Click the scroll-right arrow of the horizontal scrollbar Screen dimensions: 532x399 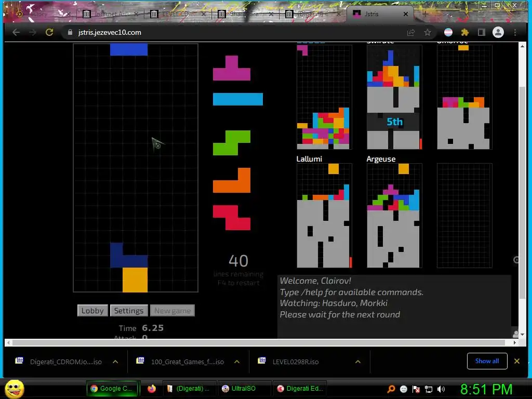(x=515, y=343)
